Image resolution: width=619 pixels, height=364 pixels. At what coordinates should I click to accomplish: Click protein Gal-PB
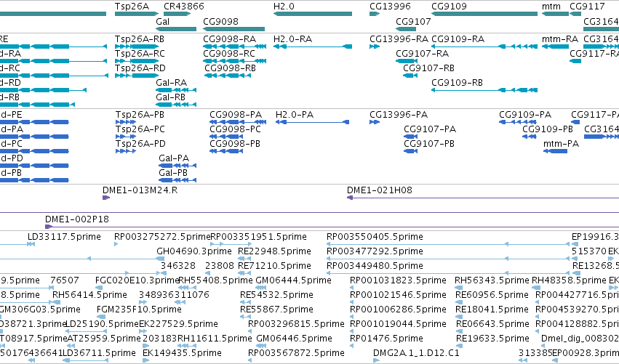coord(173,173)
